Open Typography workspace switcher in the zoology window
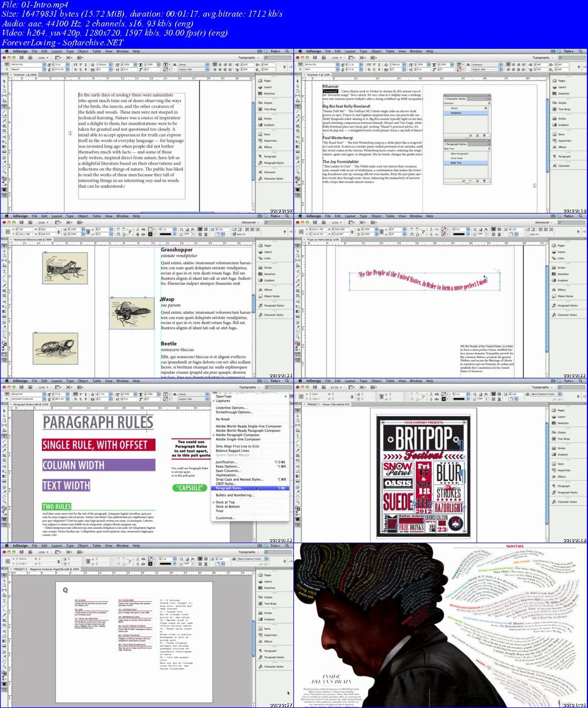The width and height of the screenshot is (588, 708). point(249,57)
